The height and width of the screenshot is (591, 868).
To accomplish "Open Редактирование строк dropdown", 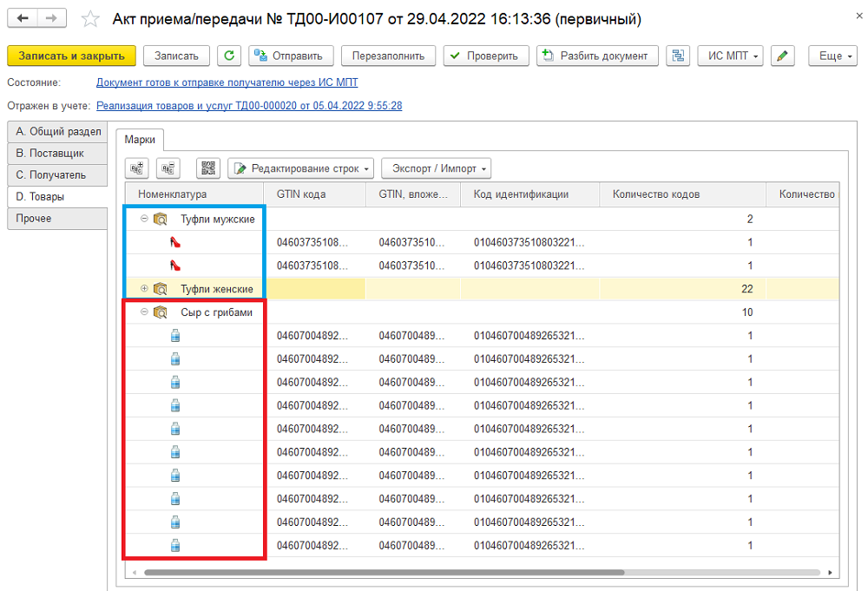I will pos(300,168).
